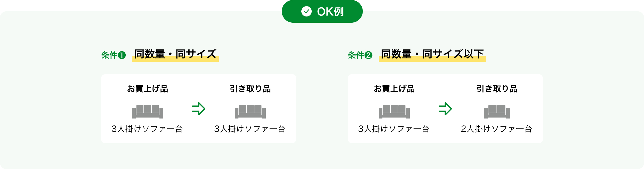The width and height of the screenshot is (644, 169).
Task: Click 引き取り品 label in the condition 1 card
Action: tap(250, 89)
